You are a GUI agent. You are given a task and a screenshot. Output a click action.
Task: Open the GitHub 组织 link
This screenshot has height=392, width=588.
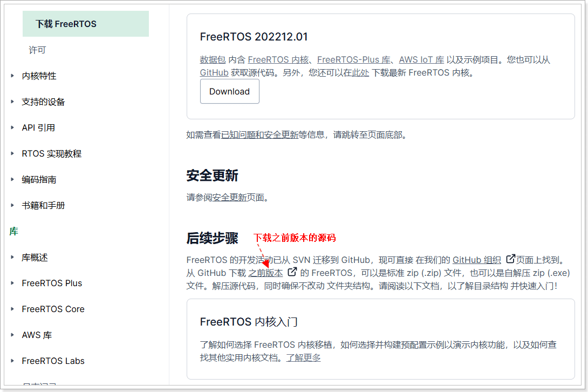477,260
